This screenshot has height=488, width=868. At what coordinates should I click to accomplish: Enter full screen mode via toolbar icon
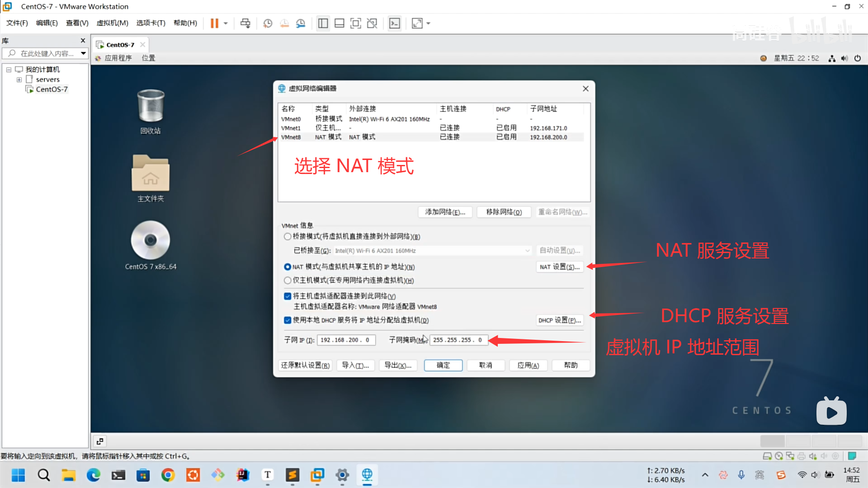tap(356, 23)
